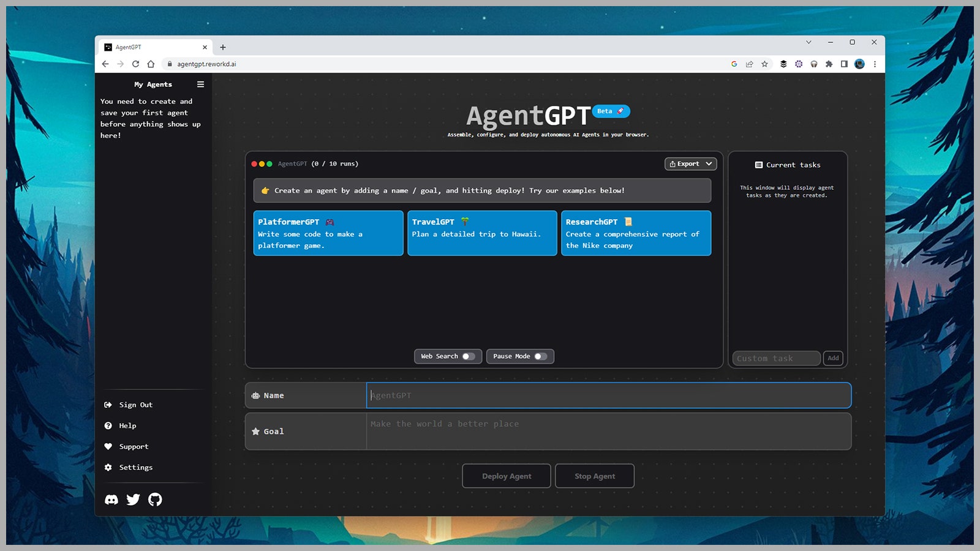Reload the page with refresh icon
The image size is (980, 551).
tap(135, 64)
